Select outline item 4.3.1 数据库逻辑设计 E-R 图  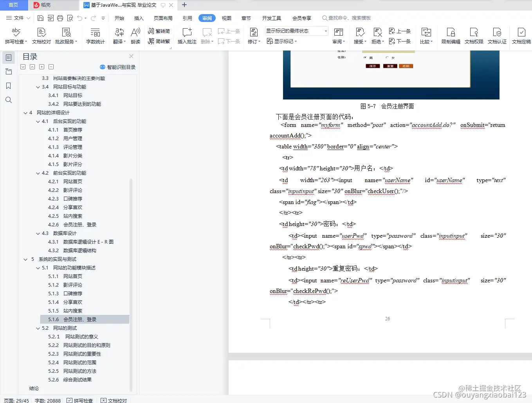point(81,242)
